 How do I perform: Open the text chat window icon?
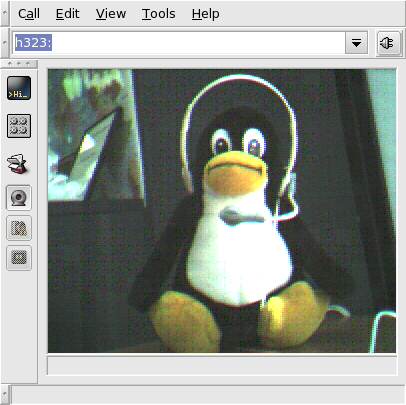19,88
